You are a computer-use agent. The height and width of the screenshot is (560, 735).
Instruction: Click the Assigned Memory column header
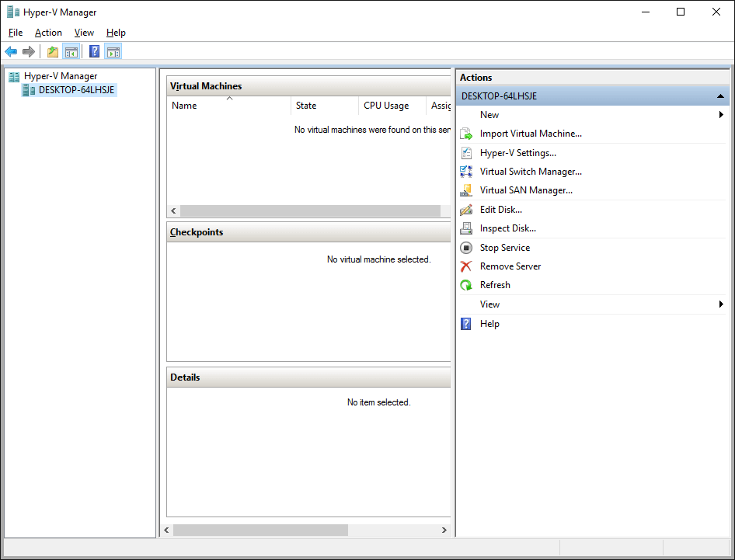tap(439, 106)
